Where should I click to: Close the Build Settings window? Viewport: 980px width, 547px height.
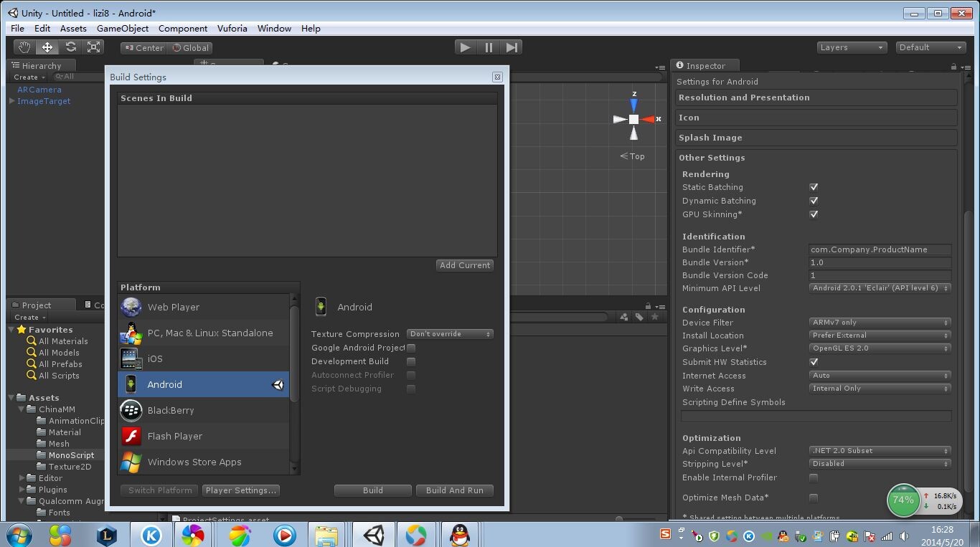(x=497, y=77)
